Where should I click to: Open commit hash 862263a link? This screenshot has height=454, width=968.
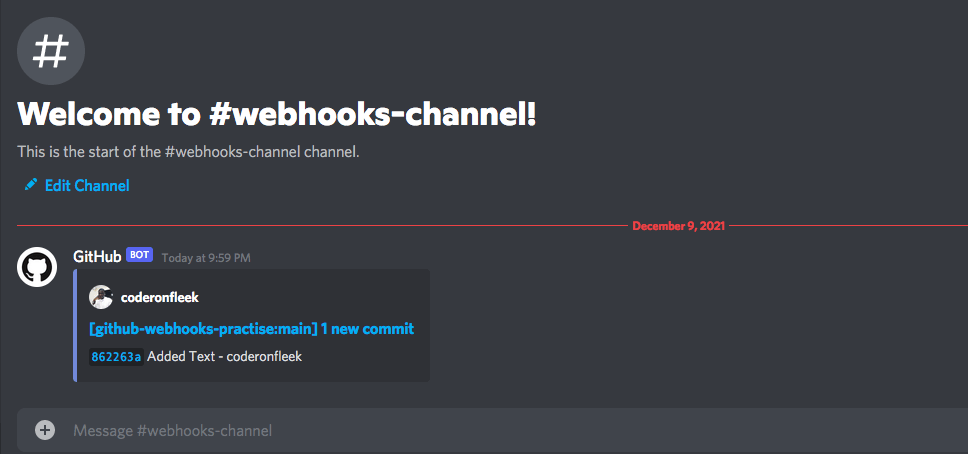coord(117,357)
